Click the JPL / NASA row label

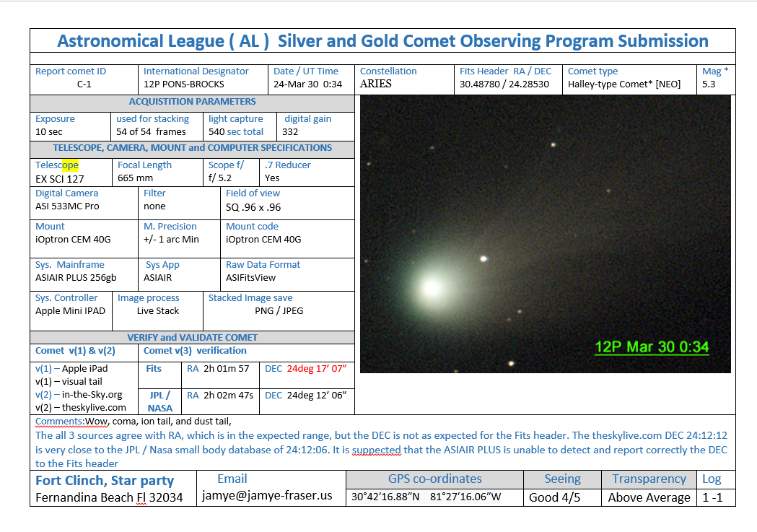click(159, 401)
